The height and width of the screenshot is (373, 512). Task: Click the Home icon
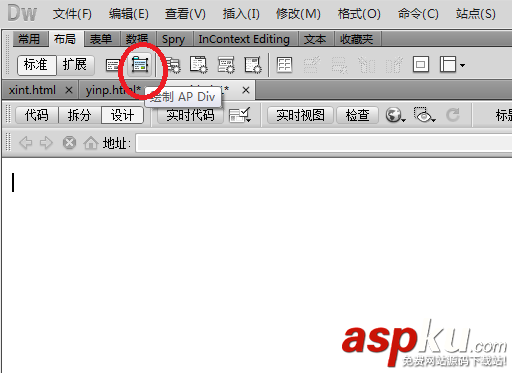[x=91, y=143]
